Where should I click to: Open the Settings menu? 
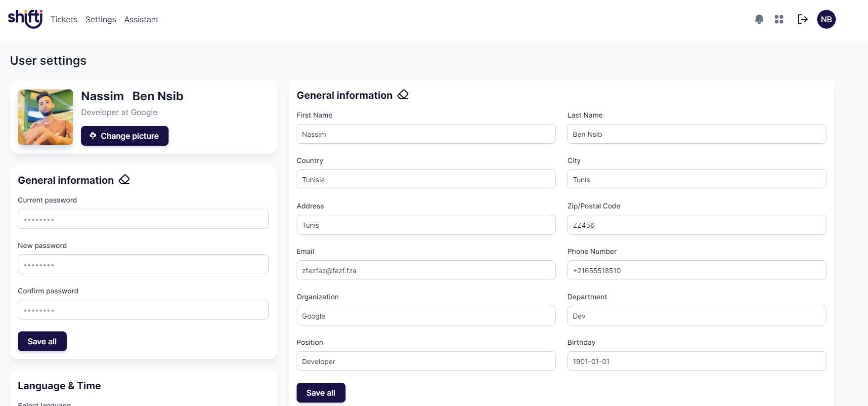click(101, 19)
